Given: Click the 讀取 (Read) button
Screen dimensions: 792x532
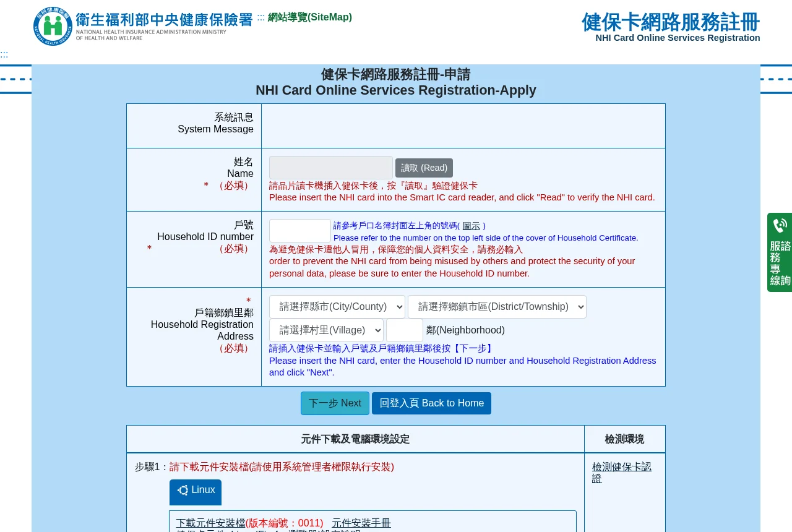Looking at the screenshot, I should pos(424,168).
